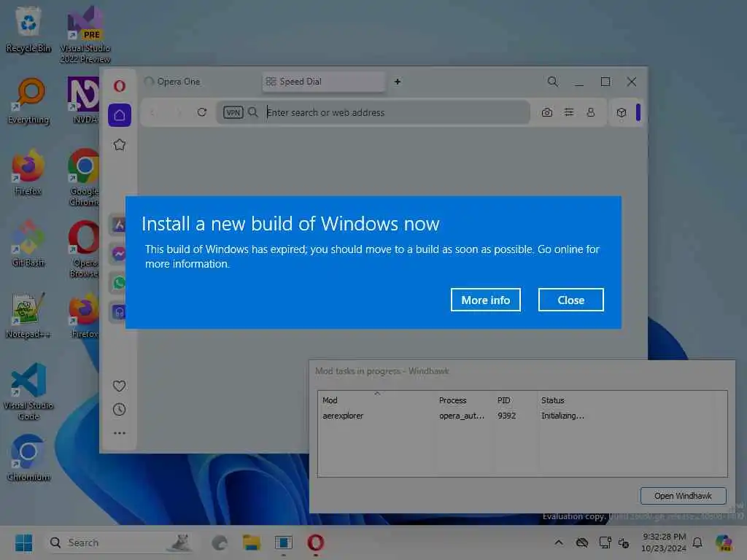Screen dimensions: 747x560
Task: Search tabs with the magnifier icon
Action: tap(553, 82)
